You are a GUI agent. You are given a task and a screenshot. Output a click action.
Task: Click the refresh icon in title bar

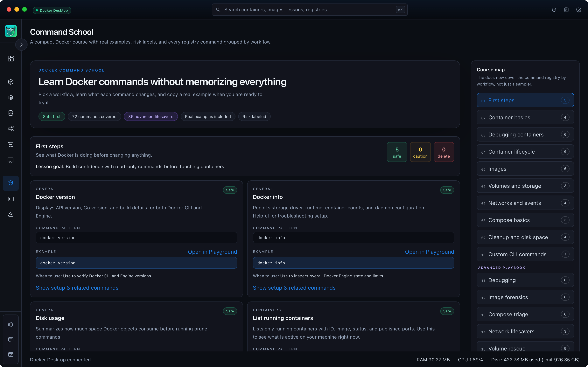[x=554, y=10]
